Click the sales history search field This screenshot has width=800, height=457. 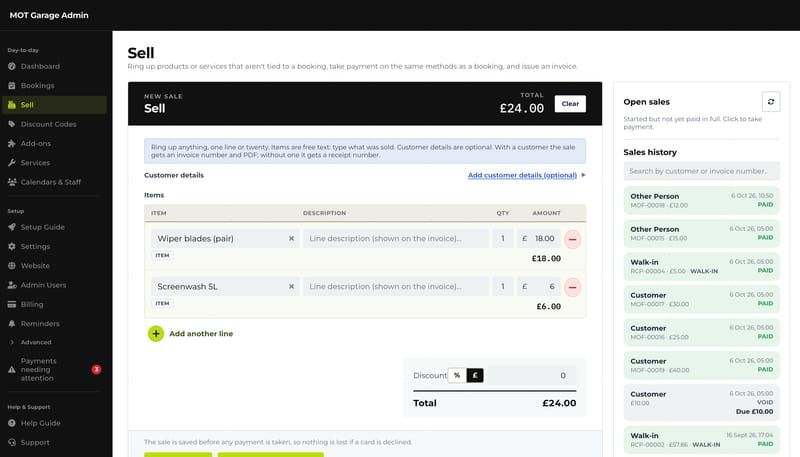[702, 171]
